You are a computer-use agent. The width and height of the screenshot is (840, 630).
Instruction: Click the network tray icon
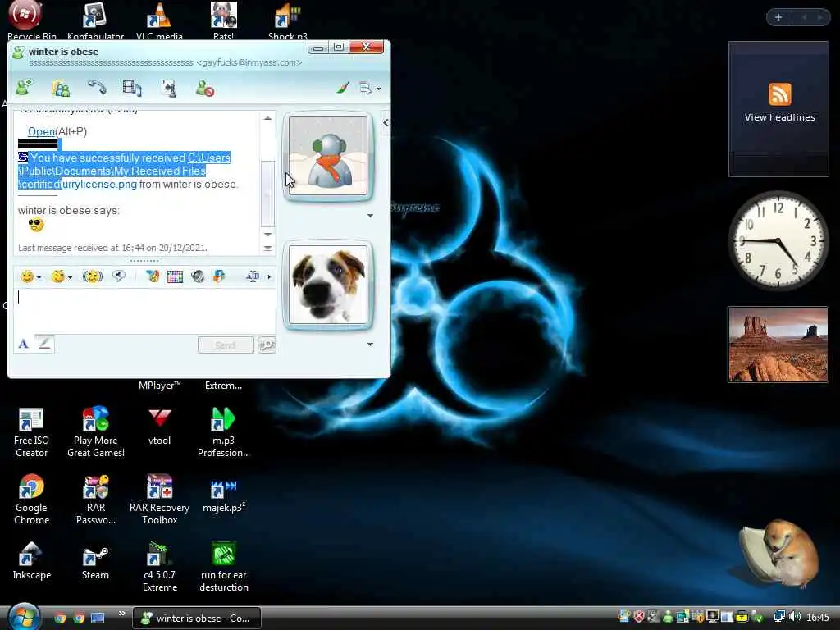[x=779, y=617]
